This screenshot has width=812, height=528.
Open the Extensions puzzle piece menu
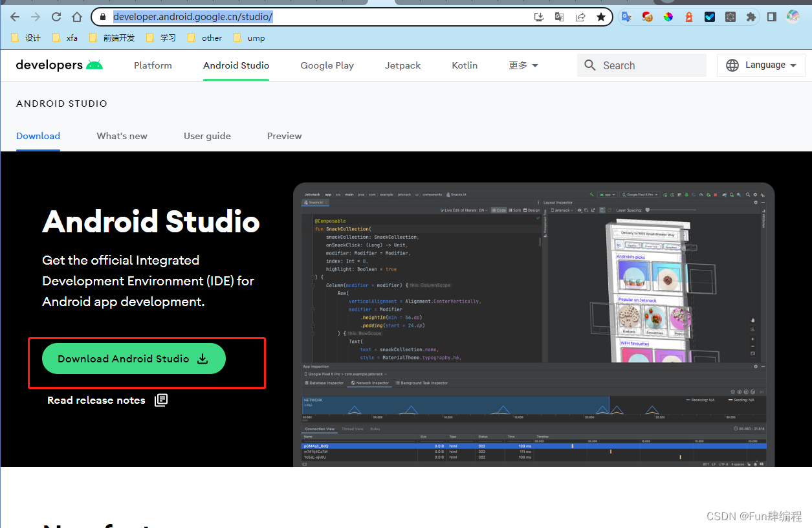click(751, 17)
